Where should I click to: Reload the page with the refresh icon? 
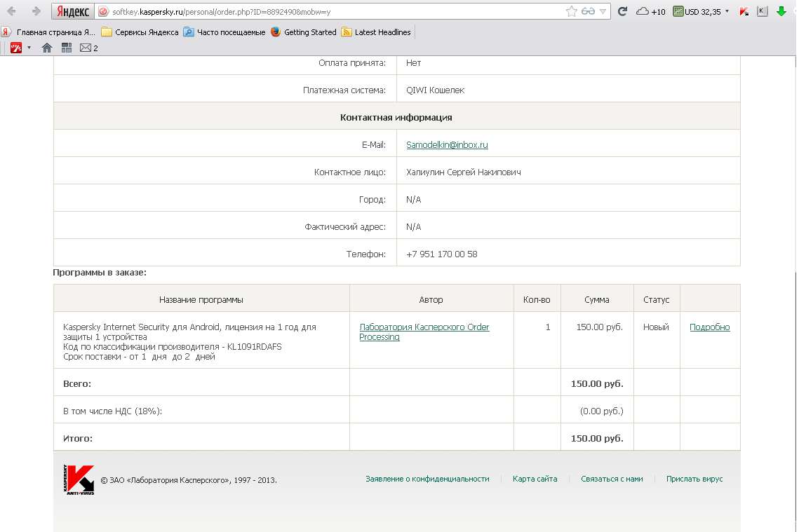pyautogui.click(x=622, y=11)
